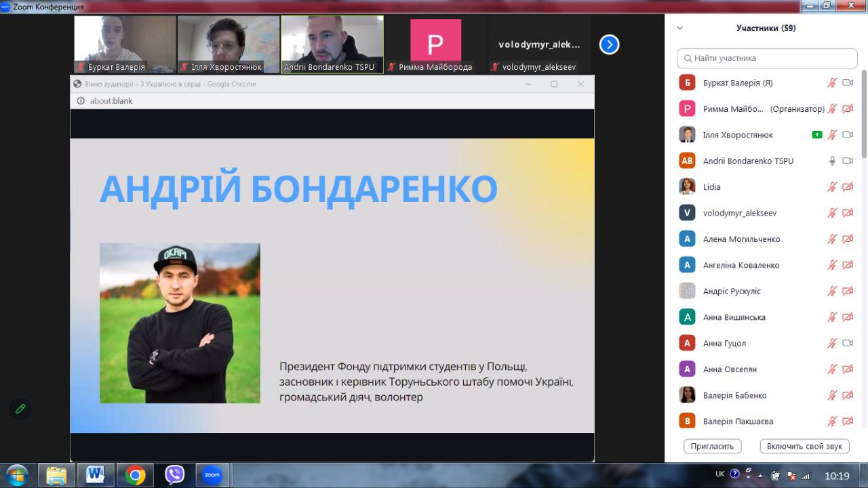
Task: Select volodymyr_alekseev in the participants list
Action: [x=739, y=213]
